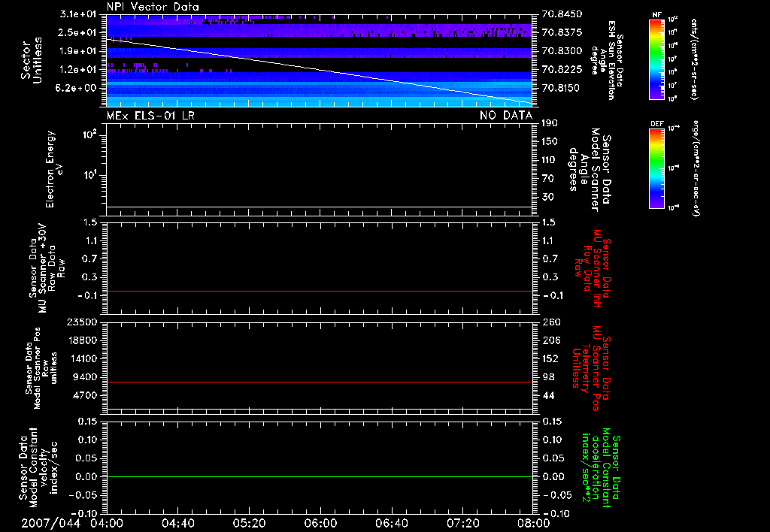Click the 05:20 time tick label
Viewport: 770px width, 532px height.
(x=249, y=523)
